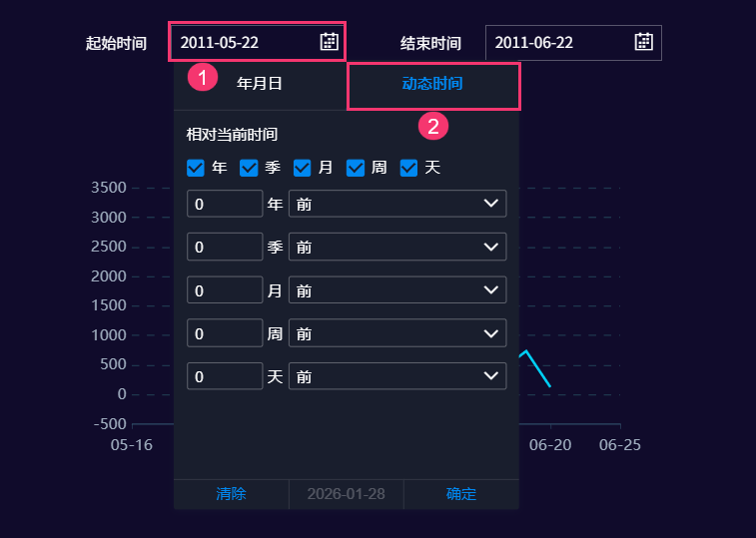
Task: Confirm with the 确定 button
Action: pyautogui.click(x=461, y=494)
